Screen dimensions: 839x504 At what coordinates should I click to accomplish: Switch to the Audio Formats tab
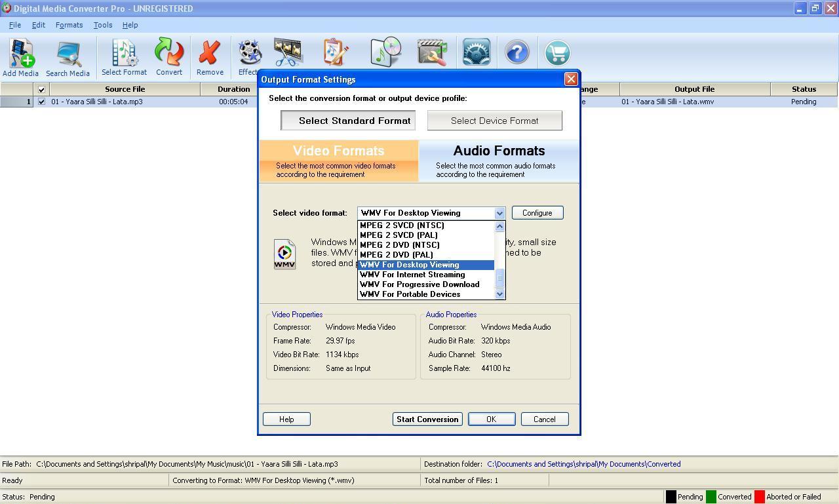pyautogui.click(x=499, y=161)
